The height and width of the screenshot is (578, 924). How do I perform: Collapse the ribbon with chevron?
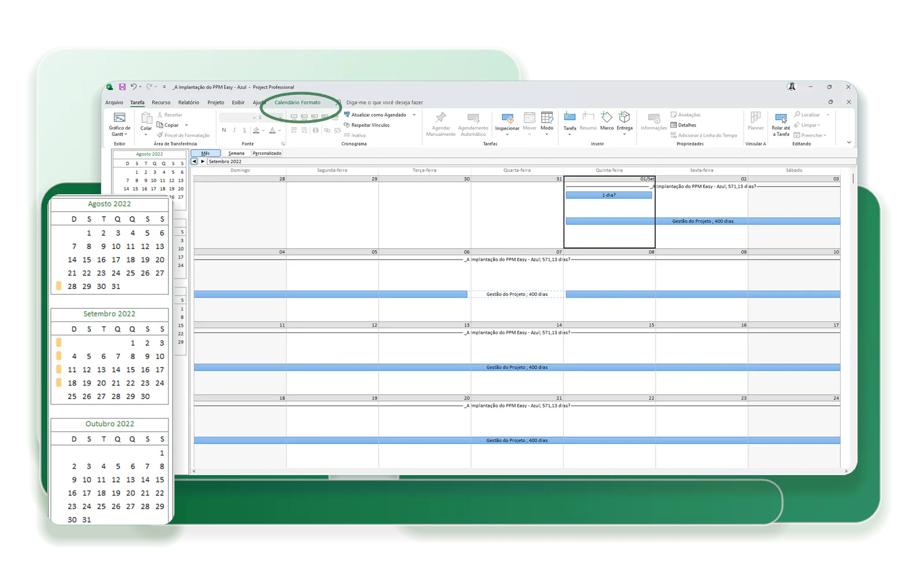(x=849, y=142)
